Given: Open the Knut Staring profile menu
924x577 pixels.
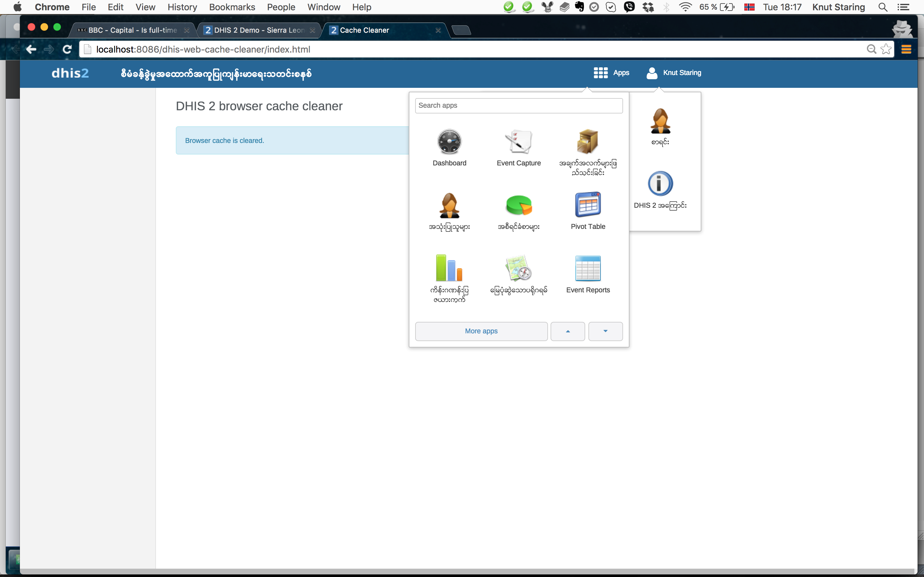Looking at the screenshot, I should tap(674, 72).
